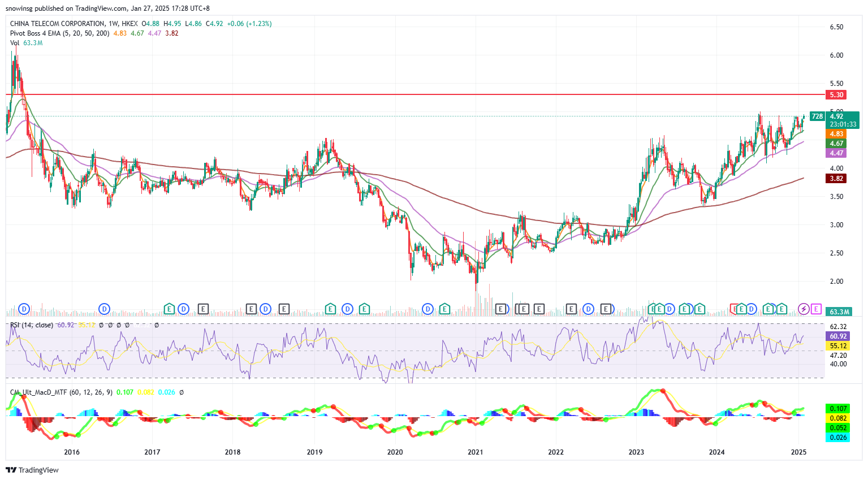Select the Pivot Boss 4 EMA indicator legend
This screenshot has height=480, width=868.
point(60,33)
